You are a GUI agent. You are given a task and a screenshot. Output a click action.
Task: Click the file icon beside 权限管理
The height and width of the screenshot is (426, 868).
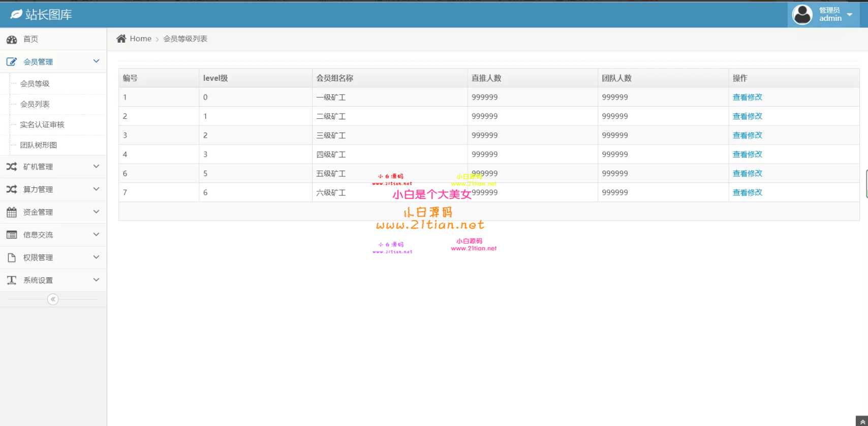tap(12, 257)
